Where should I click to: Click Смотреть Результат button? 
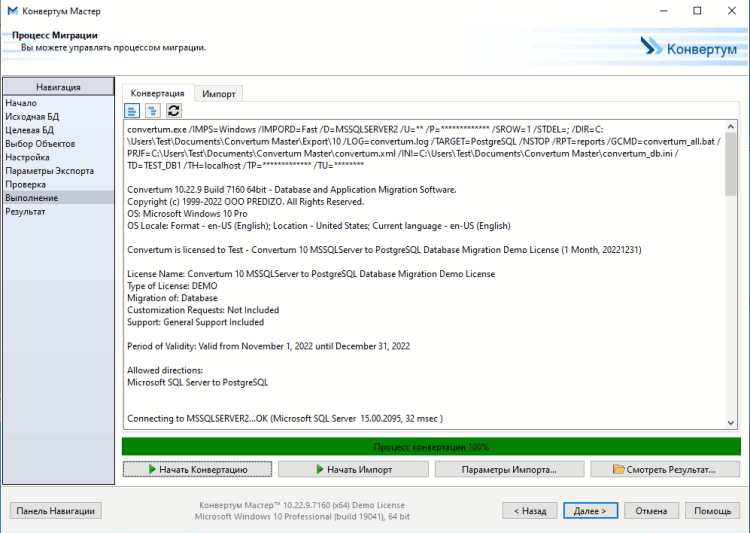click(x=665, y=469)
